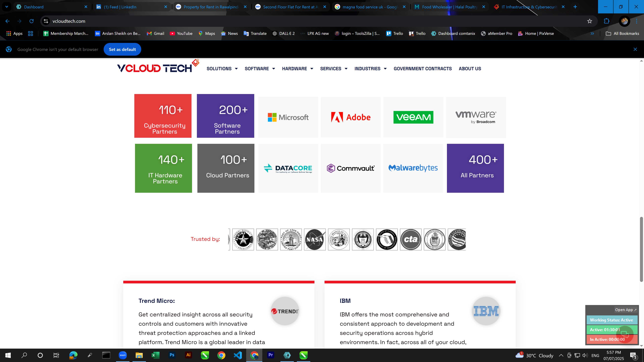Viewport: 644px width, 362px height.
Task: Switch to the LinkedIn Feed tab
Action: tap(132, 7)
